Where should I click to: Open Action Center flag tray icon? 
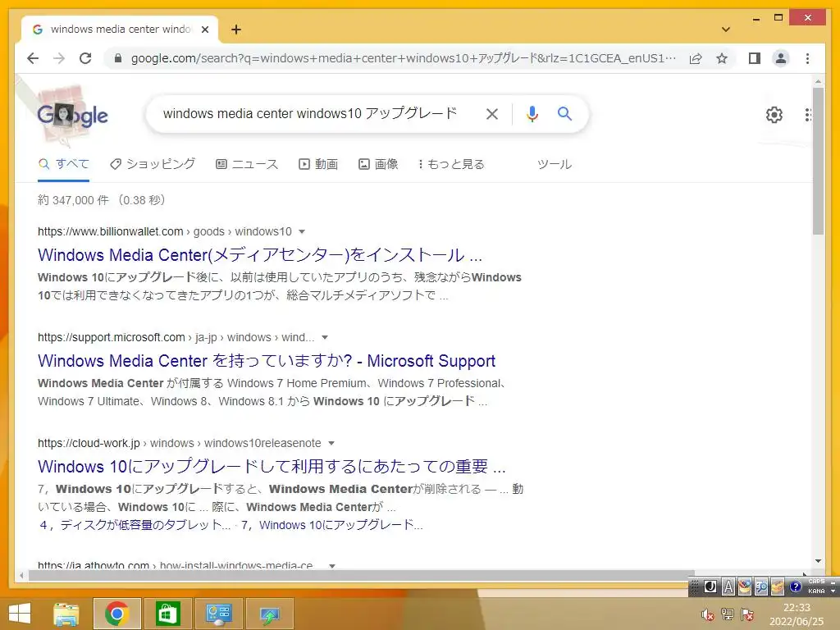(747, 614)
